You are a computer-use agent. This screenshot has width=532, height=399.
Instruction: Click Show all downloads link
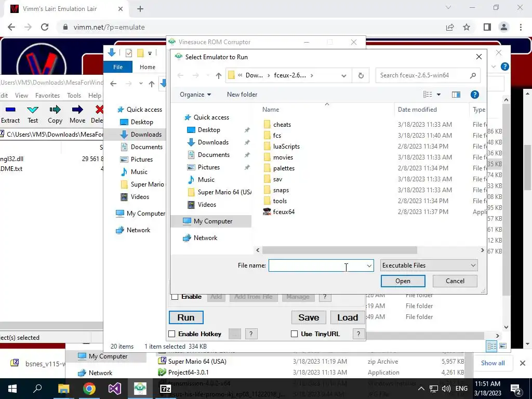(x=493, y=363)
